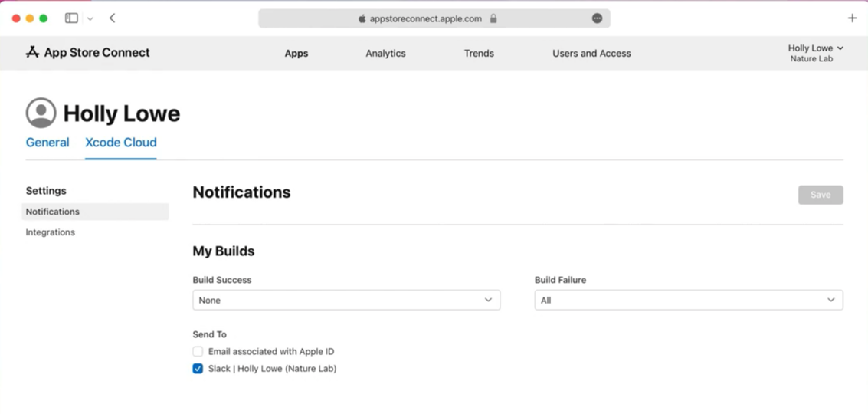Open the Apps section

click(x=296, y=53)
